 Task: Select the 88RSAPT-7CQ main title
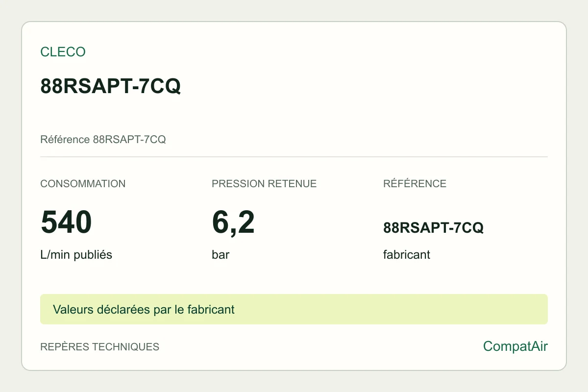point(111,86)
